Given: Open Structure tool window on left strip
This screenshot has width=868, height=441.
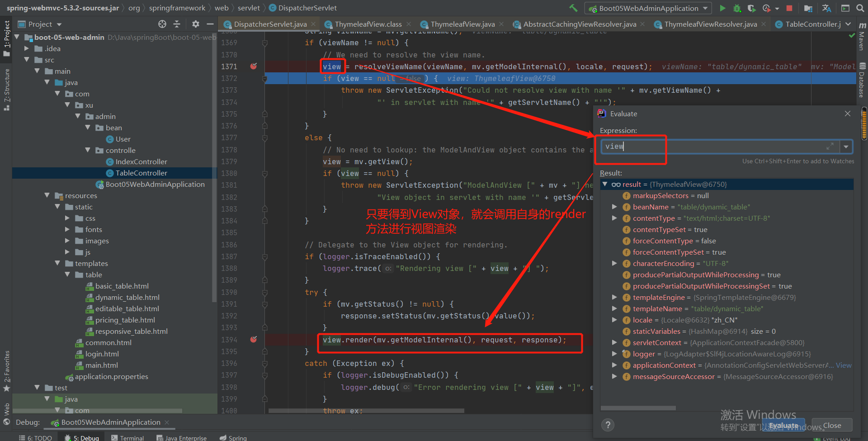Looking at the screenshot, I should [6, 89].
